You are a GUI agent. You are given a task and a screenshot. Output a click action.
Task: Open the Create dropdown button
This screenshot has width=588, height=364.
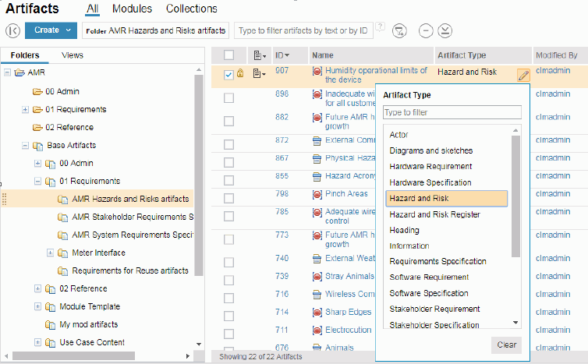51,30
